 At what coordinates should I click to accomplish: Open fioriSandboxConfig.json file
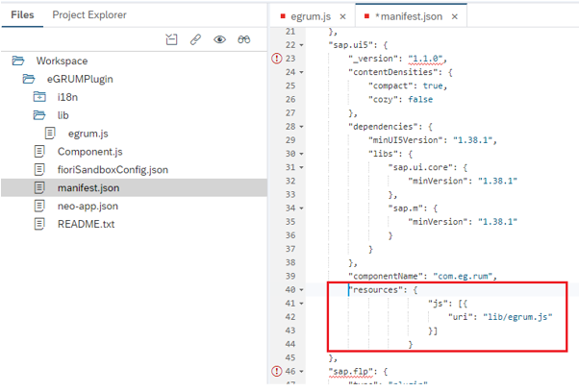coord(113,170)
